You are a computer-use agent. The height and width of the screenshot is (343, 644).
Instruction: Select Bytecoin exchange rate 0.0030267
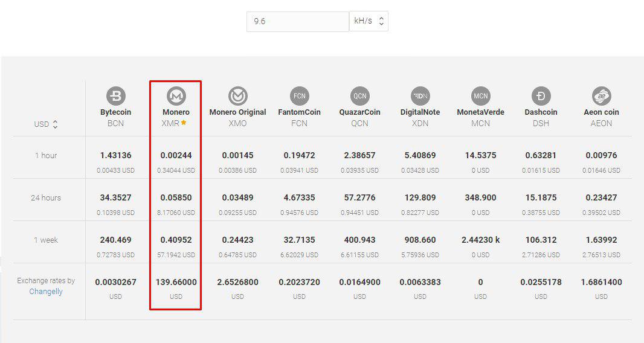click(116, 283)
